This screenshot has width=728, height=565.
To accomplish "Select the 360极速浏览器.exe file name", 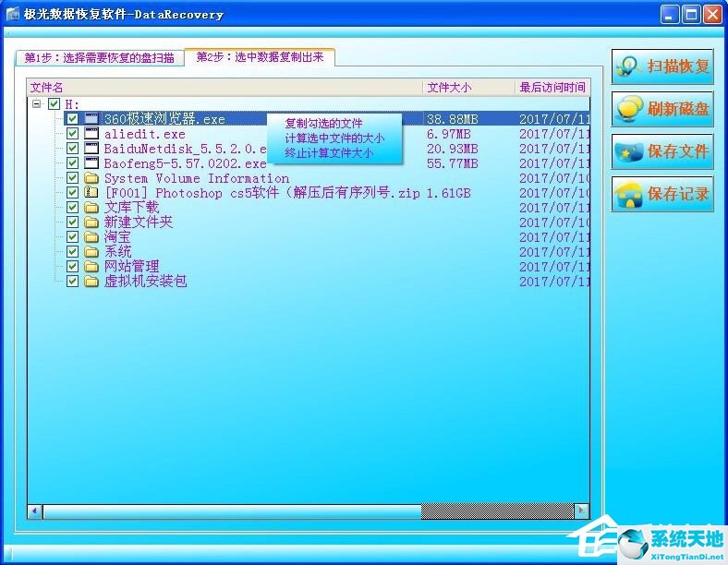I will pos(164,119).
